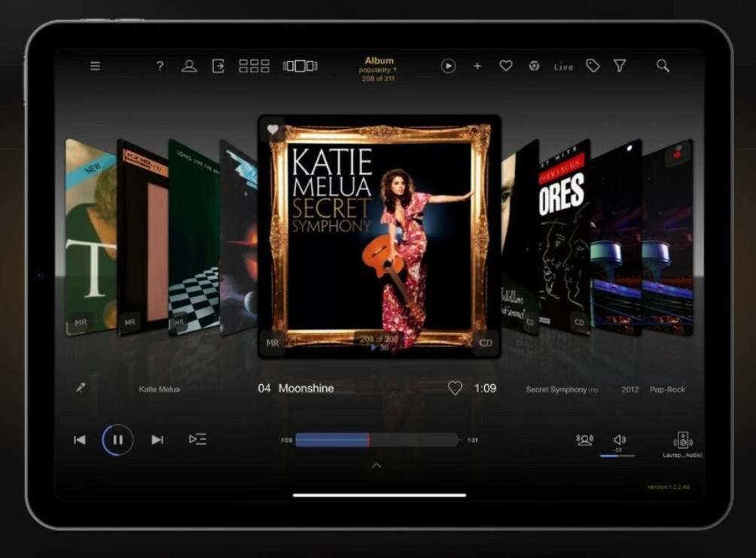Click the logout/export icon
Image resolution: width=756 pixels, height=558 pixels.
coord(218,66)
